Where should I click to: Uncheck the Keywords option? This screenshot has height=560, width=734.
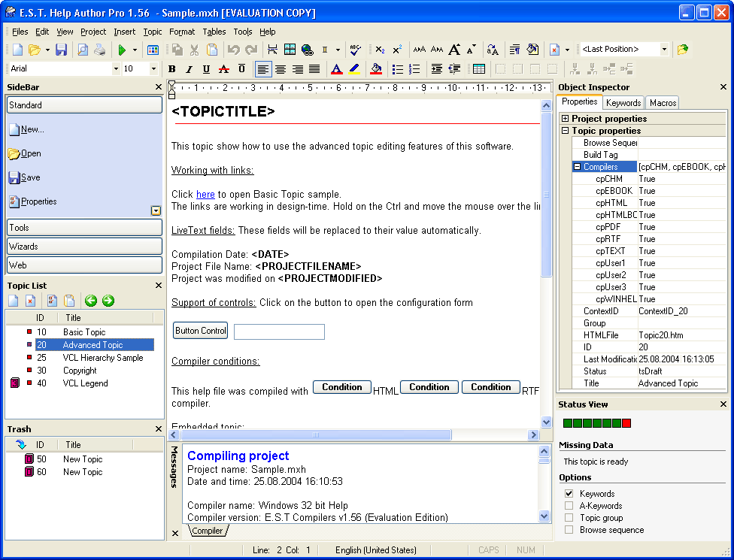(569, 494)
